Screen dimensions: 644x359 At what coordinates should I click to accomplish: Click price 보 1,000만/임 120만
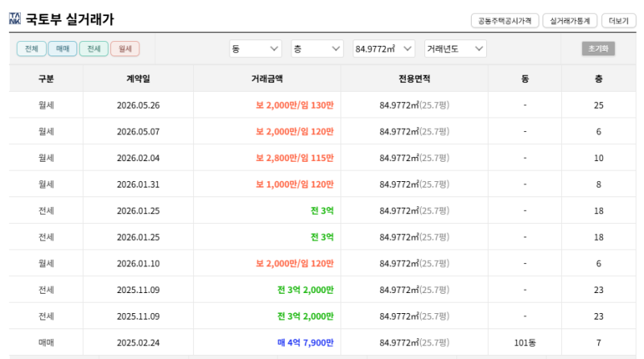tap(295, 184)
